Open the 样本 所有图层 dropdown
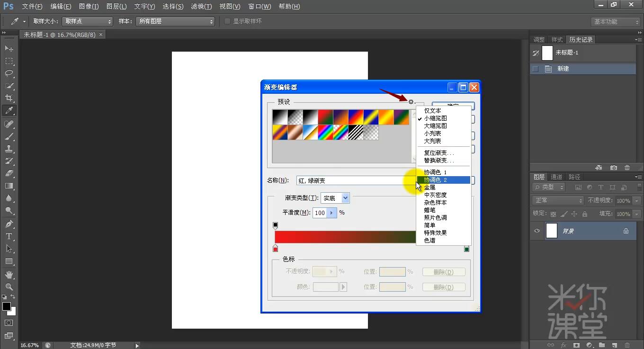This screenshot has width=644, height=349. (x=175, y=21)
